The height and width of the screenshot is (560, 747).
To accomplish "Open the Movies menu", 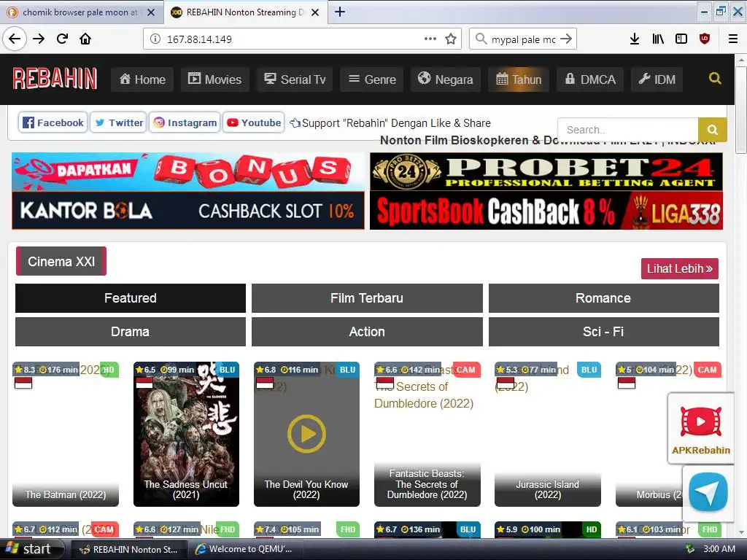I will click(x=214, y=79).
